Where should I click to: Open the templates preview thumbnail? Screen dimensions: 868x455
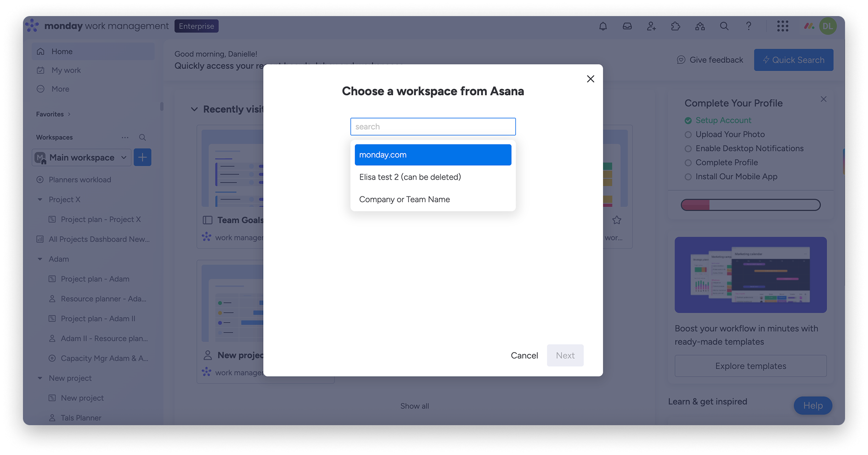pyautogui.click(x=750, y=275)
